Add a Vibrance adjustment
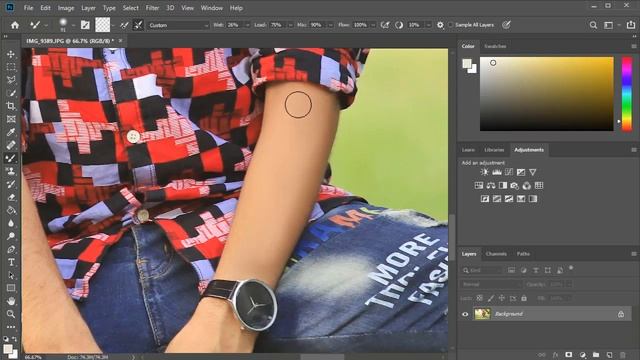Screen dimensions: 640x360 click(x=533, y=172)
